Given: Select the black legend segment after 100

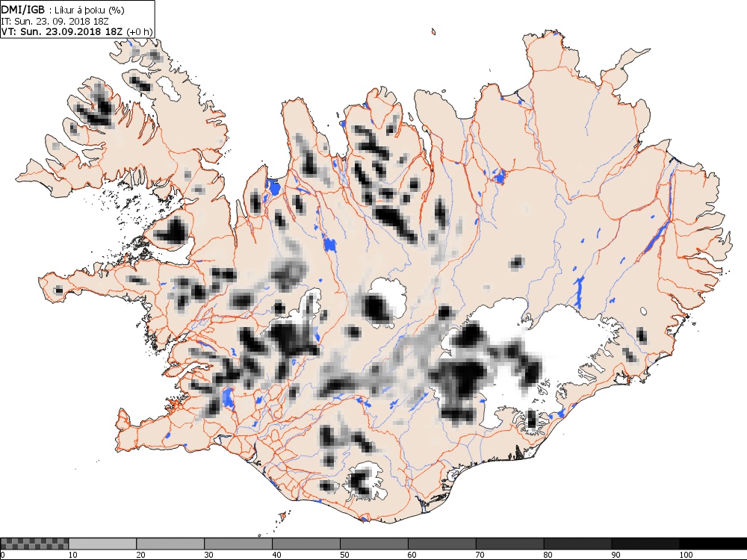Looking at the screenshot, I should (713, 544).
